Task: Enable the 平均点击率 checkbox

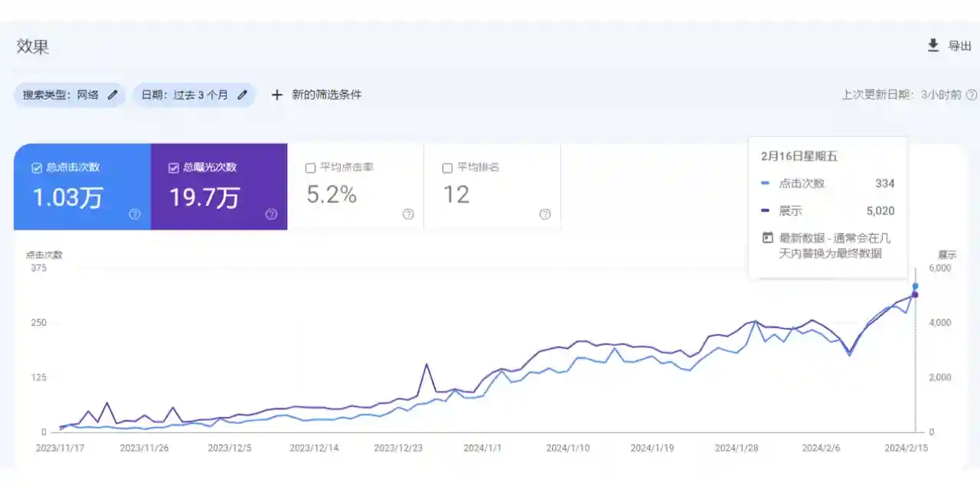Action: click(x=311, y=167)
